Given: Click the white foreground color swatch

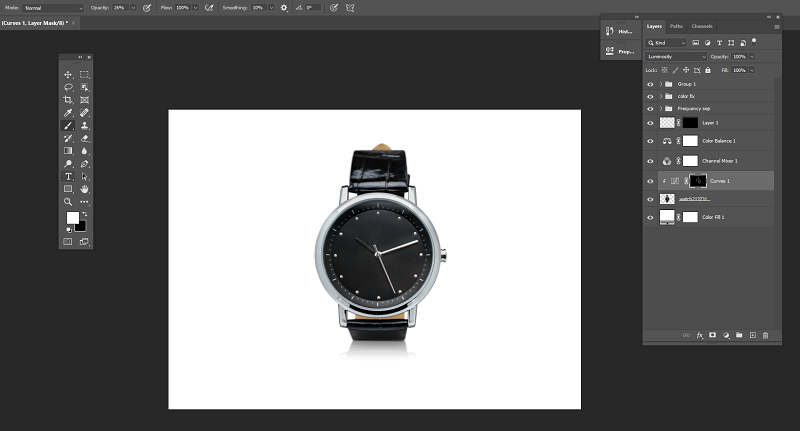Looking at the screenshot, I should click(72, 218).
